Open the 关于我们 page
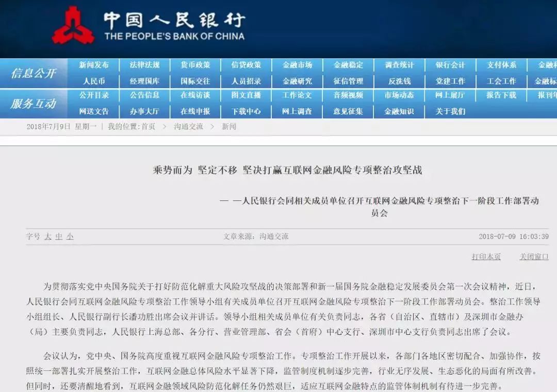 (450, 111)
